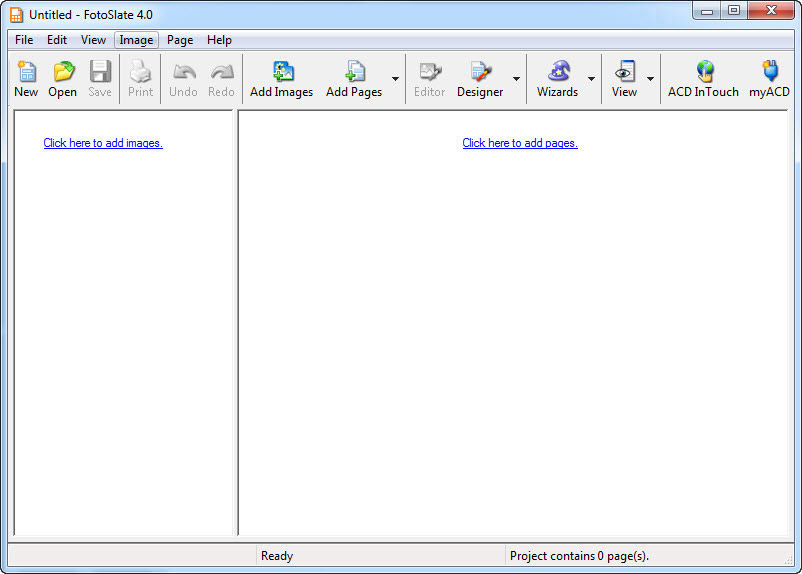The height and width of the screenshot is (574, 802).
Task: Click the 'Ready' status bar text
Action: pyautogui.click(x=277, y=556)
